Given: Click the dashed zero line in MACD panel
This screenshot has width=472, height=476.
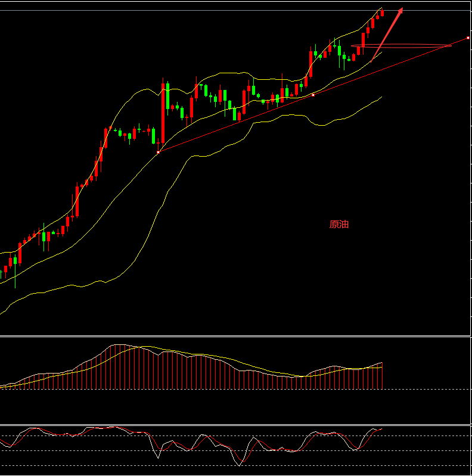Looking at the screenshot, I should point(417,390).
